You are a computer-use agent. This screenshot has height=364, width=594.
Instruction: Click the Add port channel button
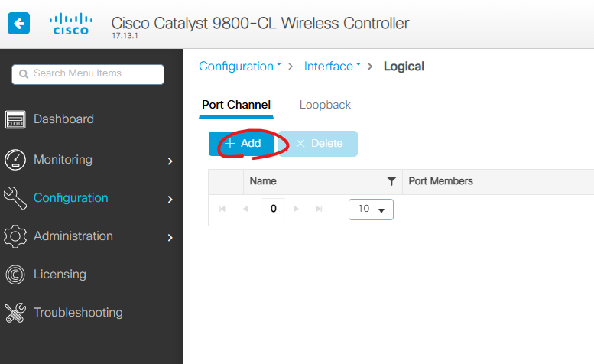[242, 144]
